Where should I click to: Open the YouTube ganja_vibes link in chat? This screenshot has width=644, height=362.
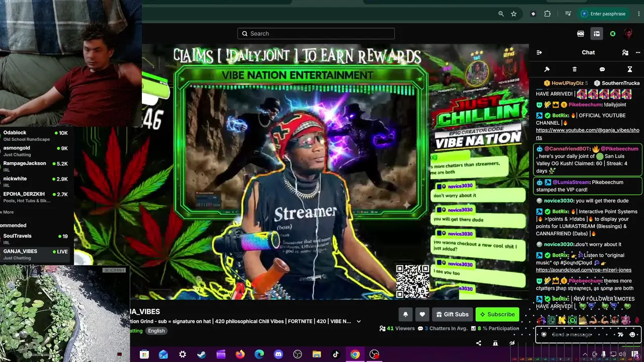point(588,134)
